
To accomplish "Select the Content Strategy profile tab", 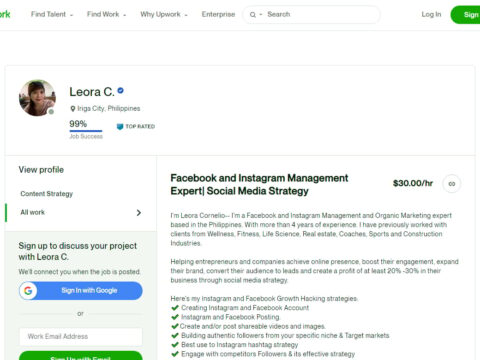I will [47, 194].
